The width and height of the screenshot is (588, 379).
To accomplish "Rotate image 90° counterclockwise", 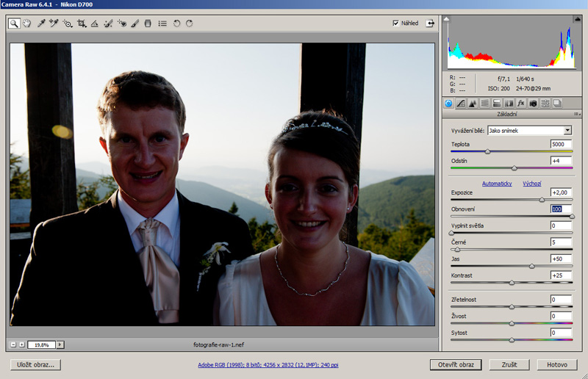I will click(x=176, y=24).
